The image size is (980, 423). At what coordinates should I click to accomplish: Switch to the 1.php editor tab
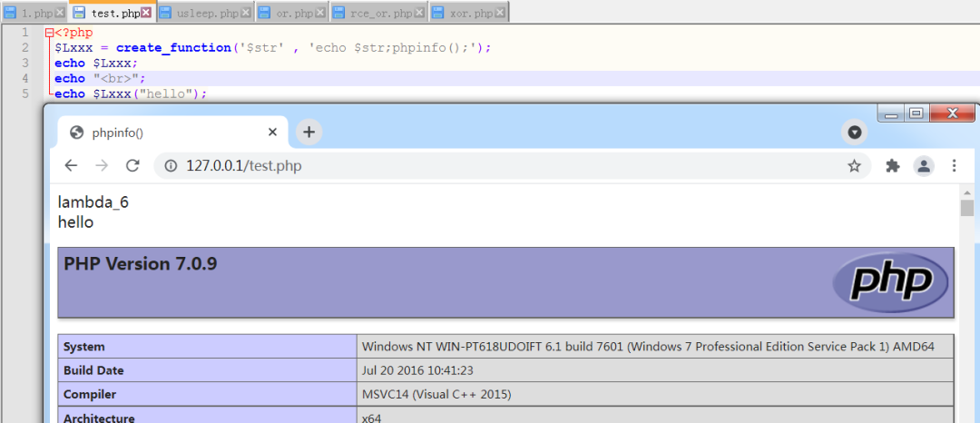[34, 13]
